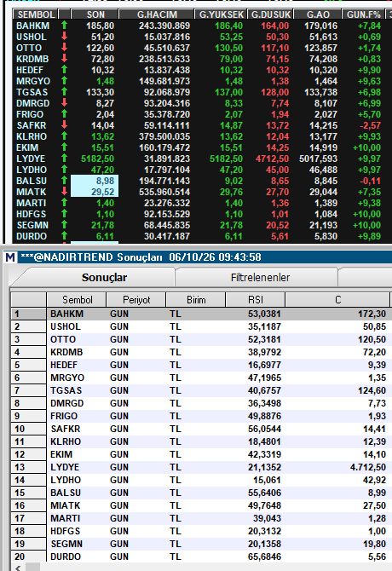This screenshot has width=392, height=571.
Task: Sort by SEMBOL column header in watchlist
Action: coord(35,14)
